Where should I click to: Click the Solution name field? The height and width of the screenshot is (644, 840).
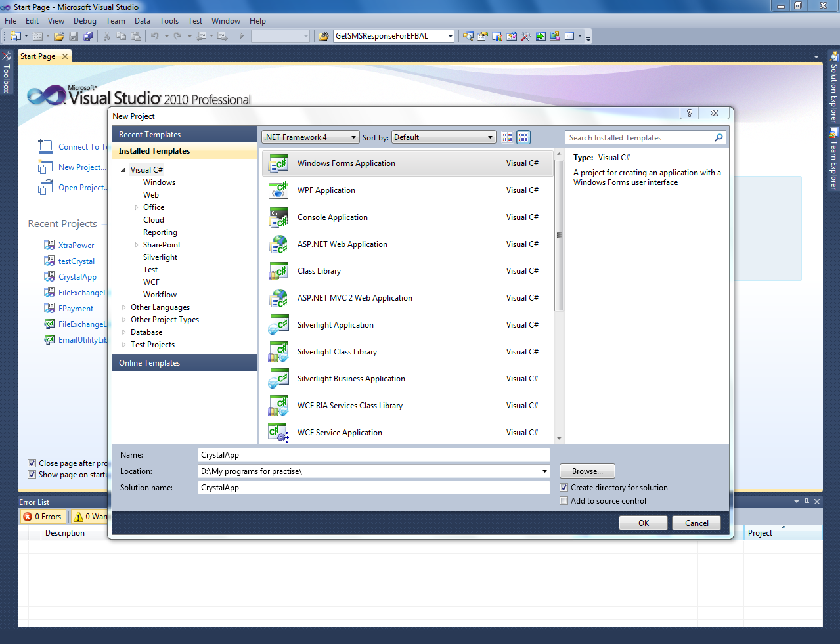374,488
